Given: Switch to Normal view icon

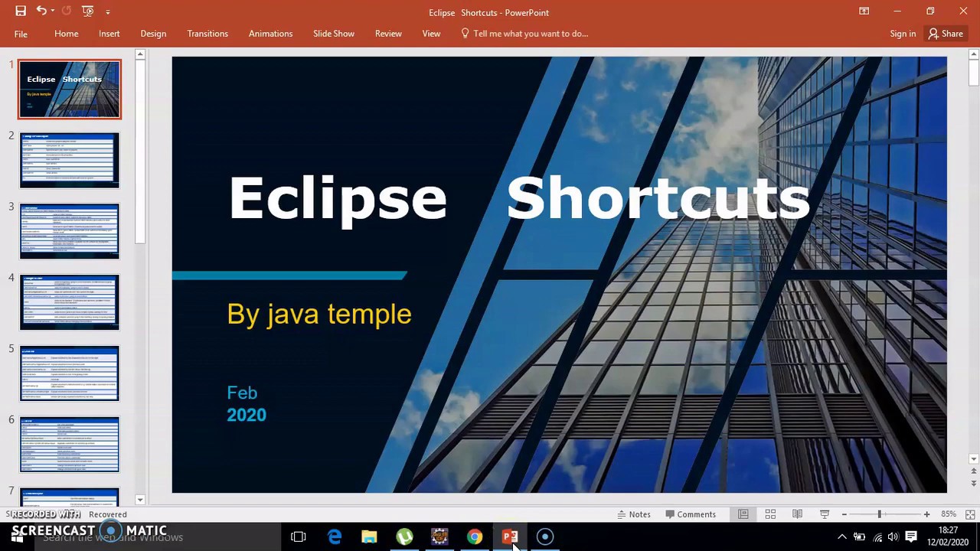Looking at the screenshot, I should tap(743, 514).
